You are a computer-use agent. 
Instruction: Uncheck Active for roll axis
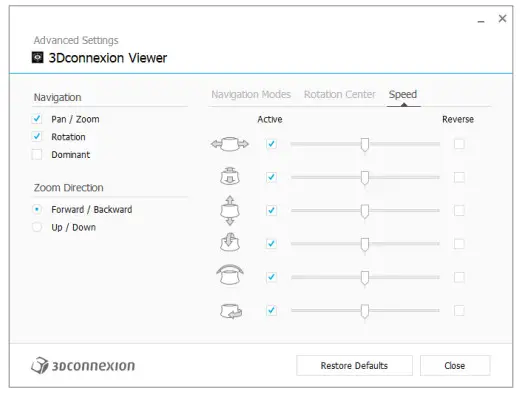pos(271,277)
